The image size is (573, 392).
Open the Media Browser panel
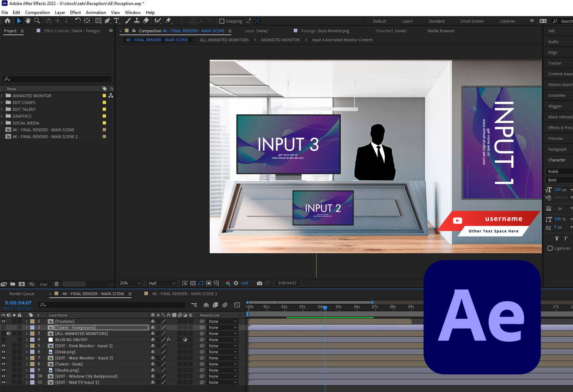[441, 31]
